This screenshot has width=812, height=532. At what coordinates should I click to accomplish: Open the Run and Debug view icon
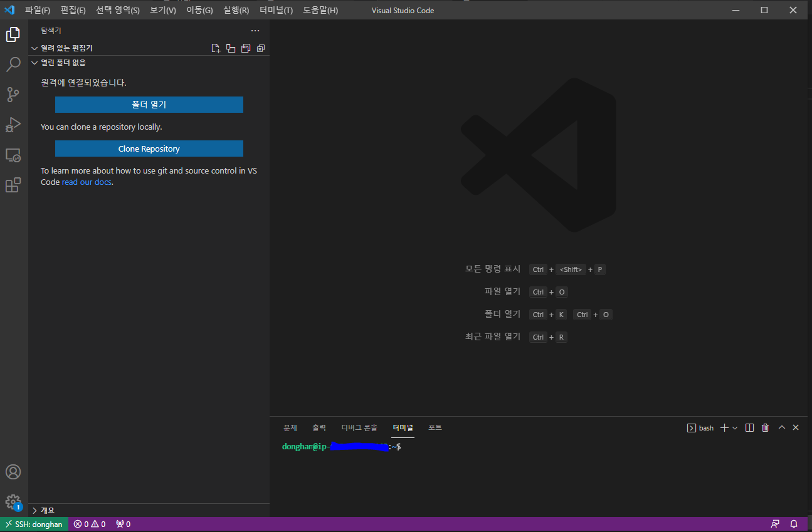click(13, 125)
